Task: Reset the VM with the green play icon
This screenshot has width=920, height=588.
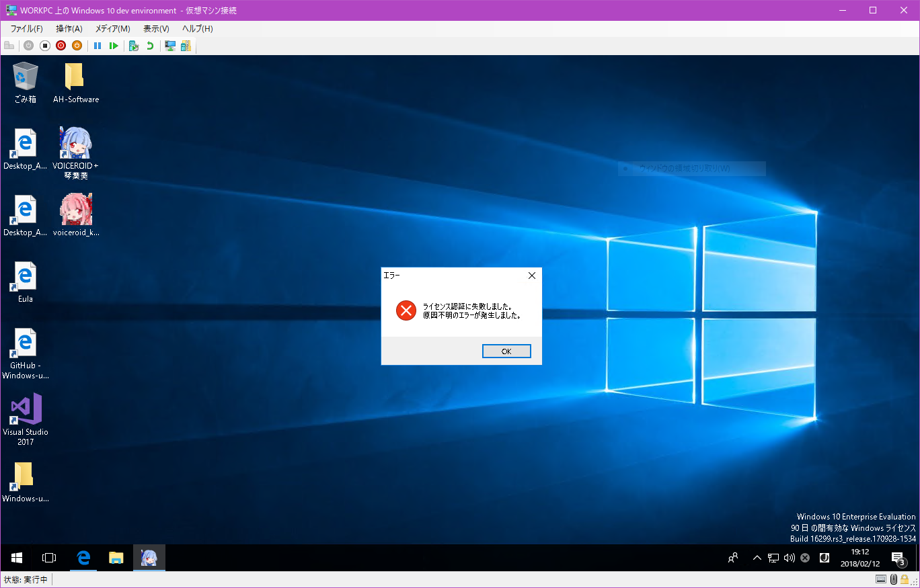Action: (114, 46)
